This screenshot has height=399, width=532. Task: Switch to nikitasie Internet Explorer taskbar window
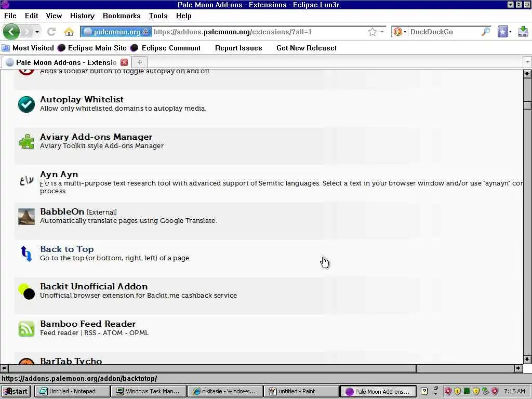(x=225, y=391)
